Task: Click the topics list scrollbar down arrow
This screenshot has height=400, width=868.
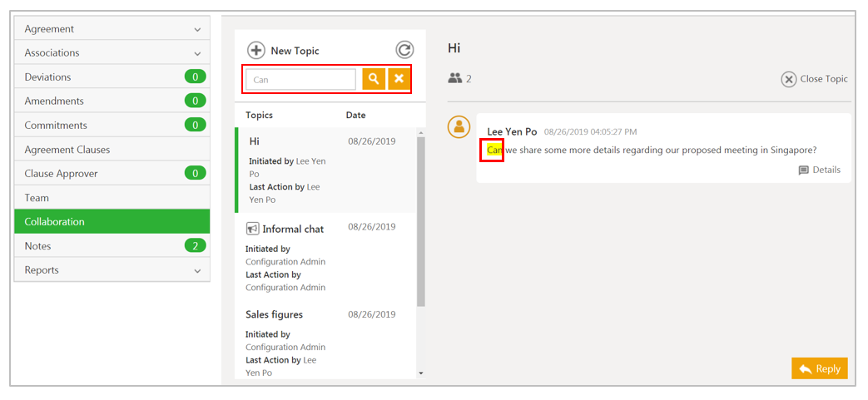Action: point(420,373)
